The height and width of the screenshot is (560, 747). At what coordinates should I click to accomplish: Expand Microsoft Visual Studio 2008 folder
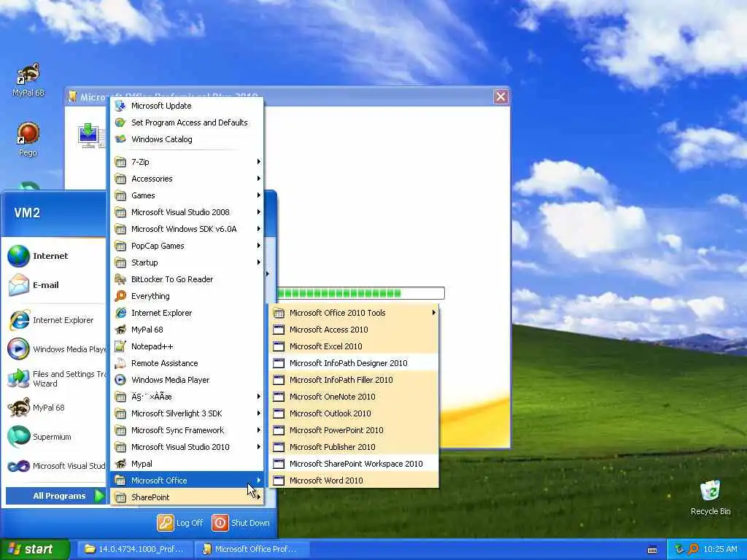tap(187, 212)
